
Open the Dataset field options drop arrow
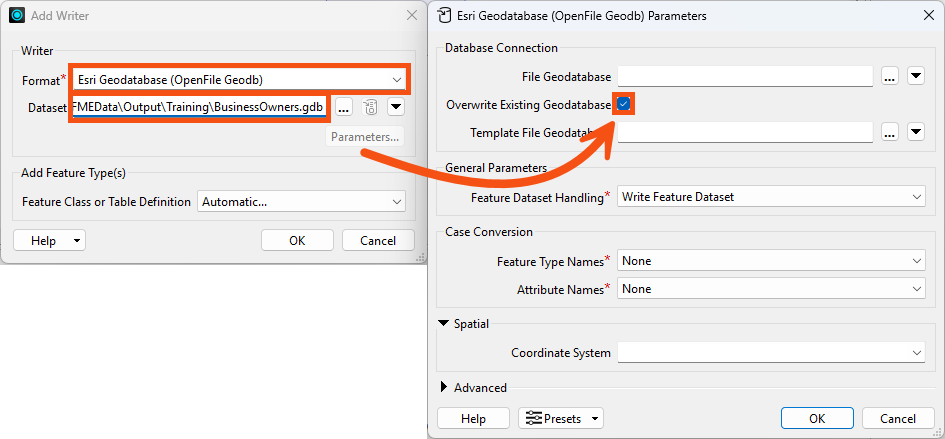(x=396, y=108)
